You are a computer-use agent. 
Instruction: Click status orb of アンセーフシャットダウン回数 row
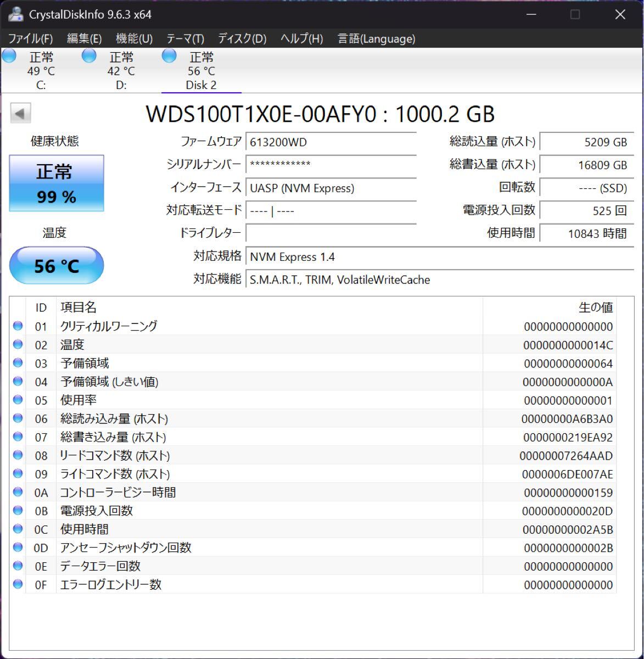pos(18,547)
